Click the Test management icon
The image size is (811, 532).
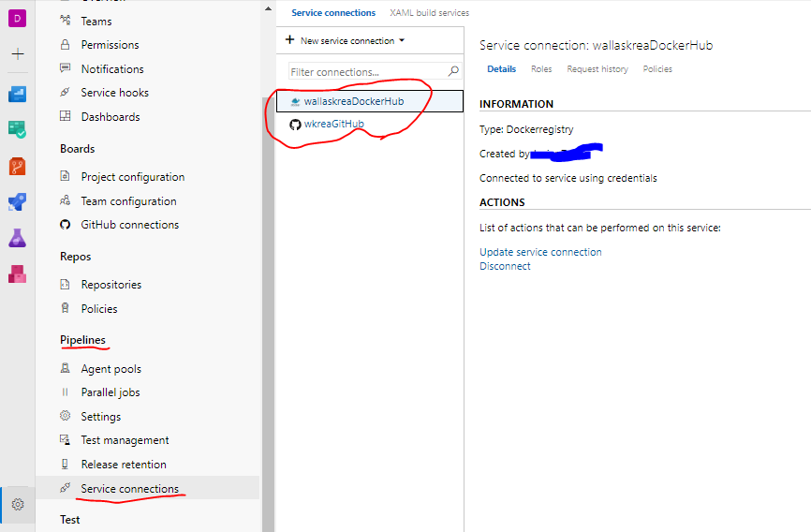click(66, 440)
